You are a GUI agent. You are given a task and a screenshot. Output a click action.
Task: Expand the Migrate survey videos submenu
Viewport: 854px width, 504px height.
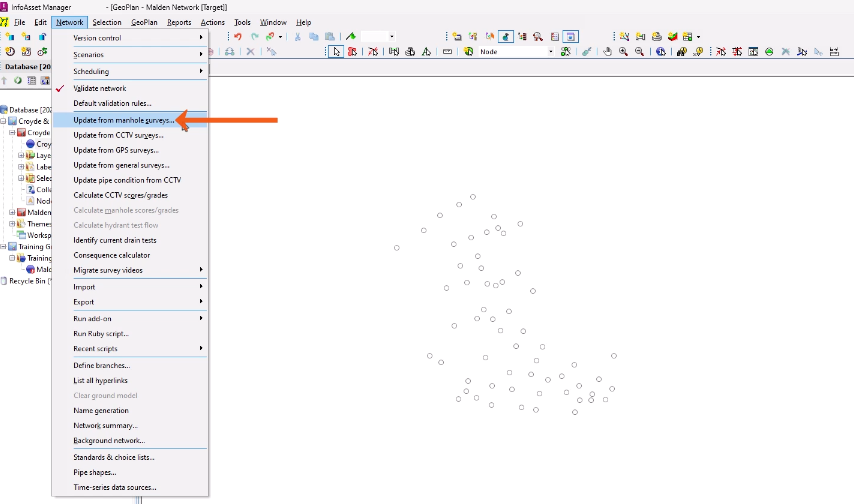(130, 270)
